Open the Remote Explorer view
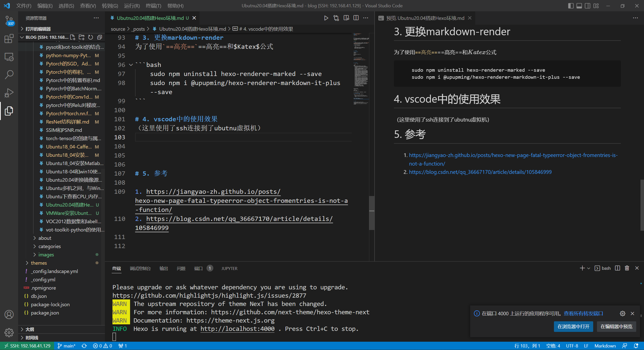This screenshot has height=350, width=644. coord(9,57)
